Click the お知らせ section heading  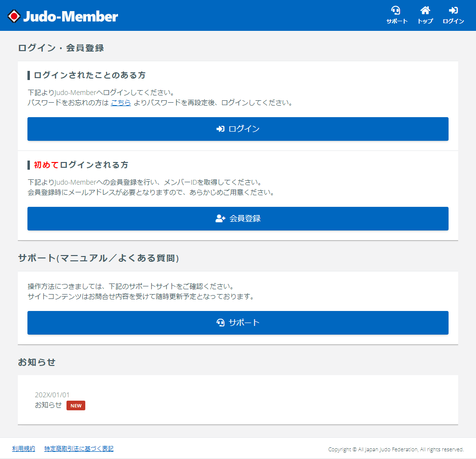(x=37, y=362)
